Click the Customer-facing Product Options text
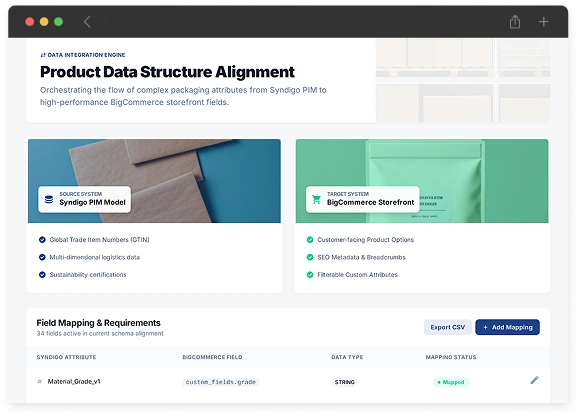Image resolution: width=579 pixels, height=416 pixels. 366,240
